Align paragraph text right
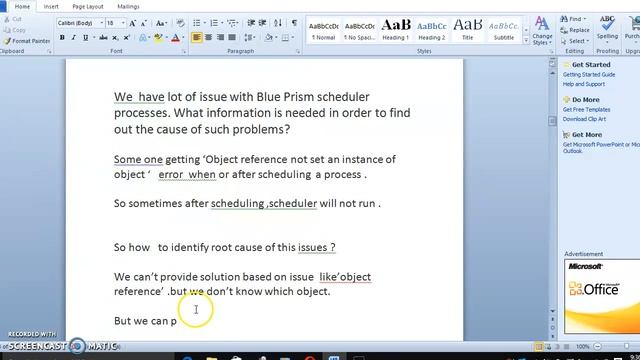This screenshot has width=640, height=360. click(x=220, y=38)
